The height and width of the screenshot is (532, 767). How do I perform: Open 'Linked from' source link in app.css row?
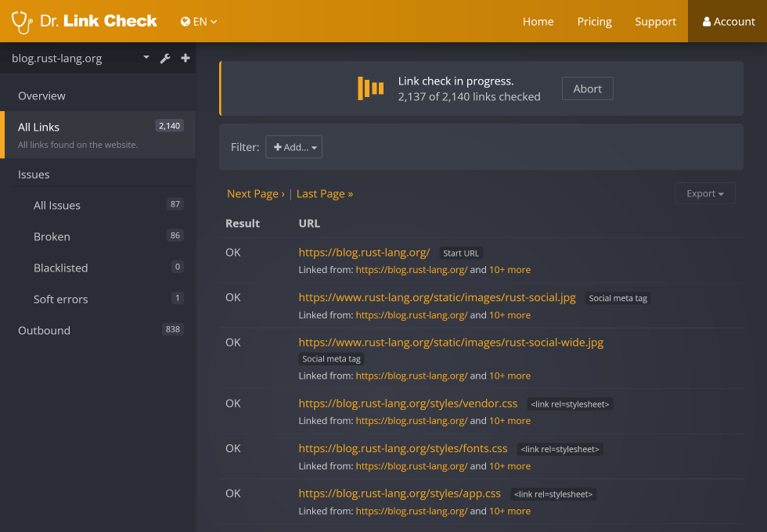tap(412, 511)
